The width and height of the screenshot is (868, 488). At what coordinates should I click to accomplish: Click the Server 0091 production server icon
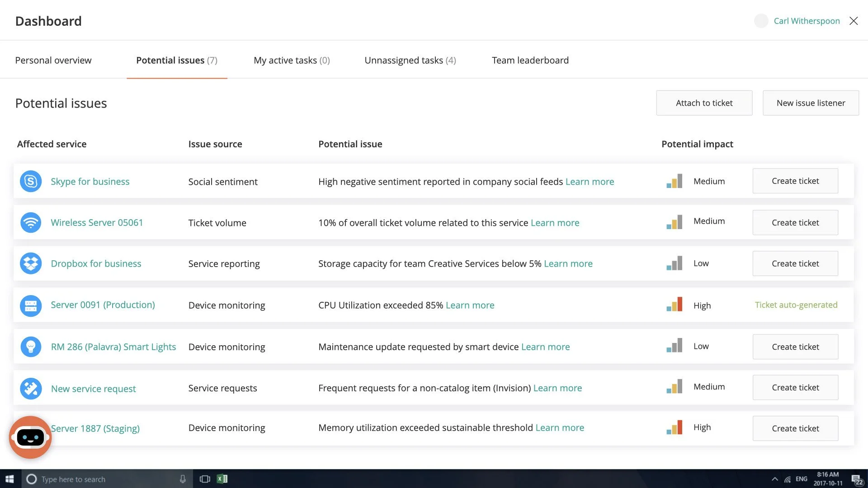coord(31,305)
